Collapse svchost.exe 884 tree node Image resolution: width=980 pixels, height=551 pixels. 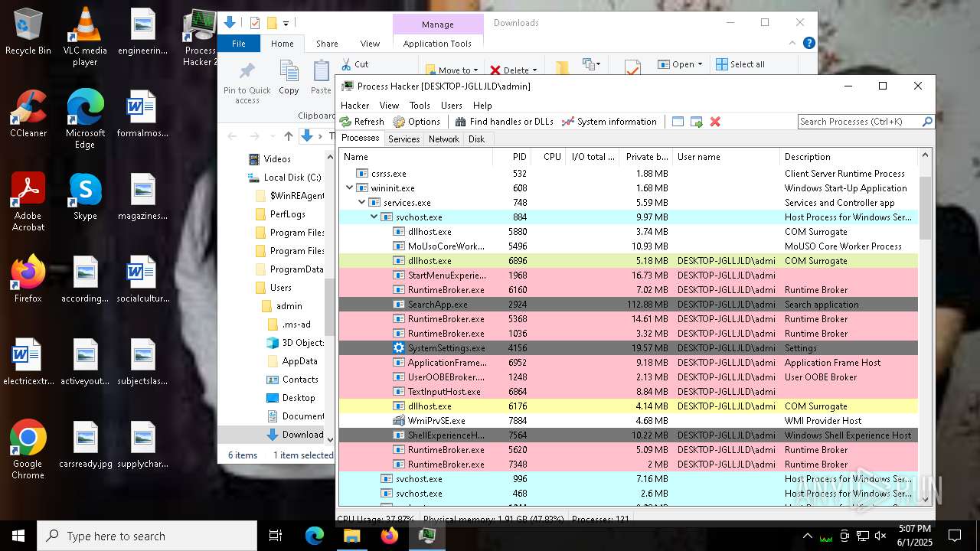(x=374, y=217)
